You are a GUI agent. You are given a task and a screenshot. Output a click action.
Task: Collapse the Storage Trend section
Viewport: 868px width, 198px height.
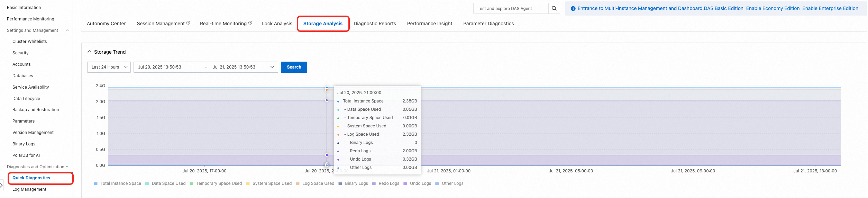[x=89, y=52]
